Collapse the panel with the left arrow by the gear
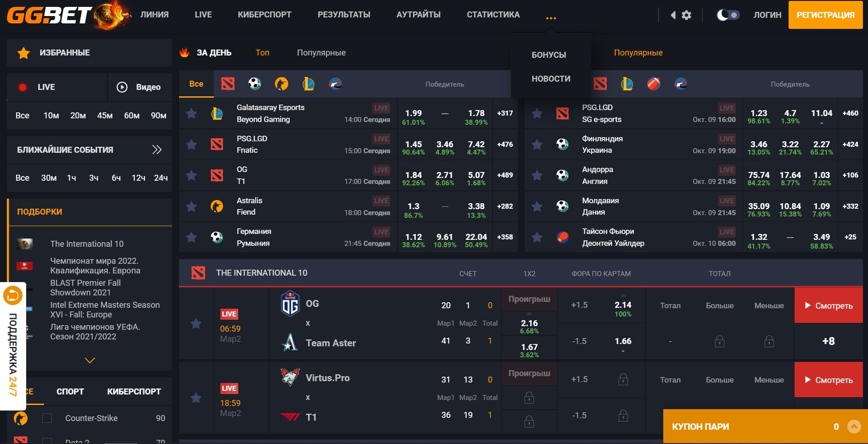Viewport: 868px width, 444px height. pyautogui.click(x=673, y=15)
